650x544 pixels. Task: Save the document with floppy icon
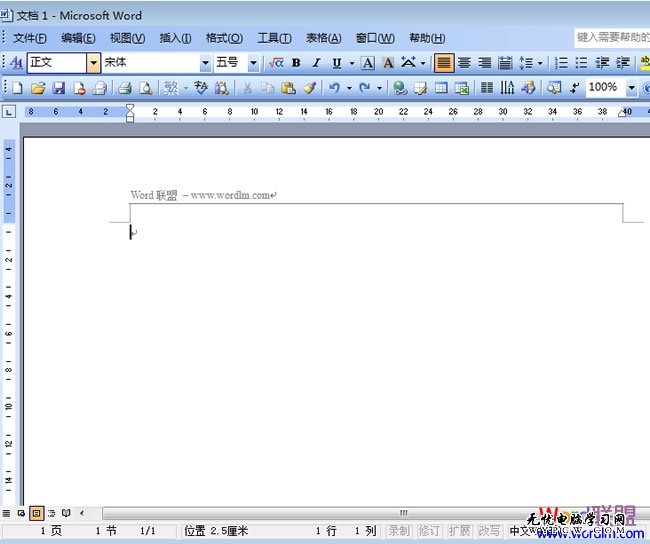pos(58,88)
